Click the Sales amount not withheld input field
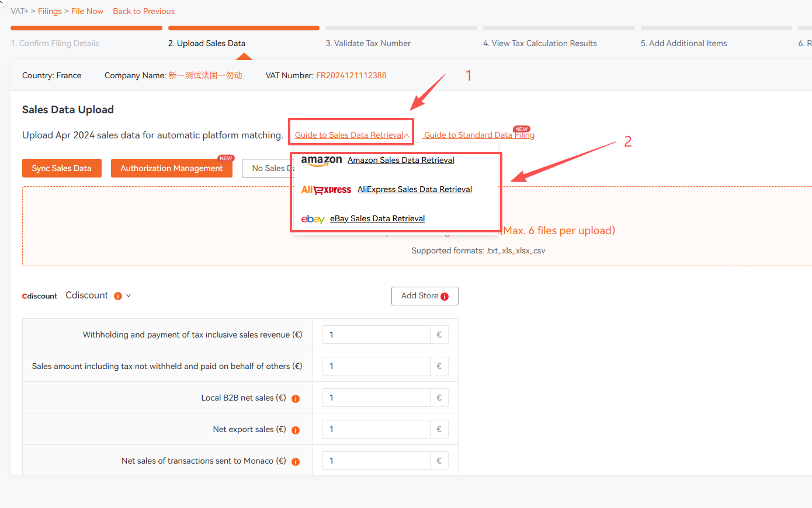The height and width of the screenshot is (508, 812). pyautogui.click(x=376, y=366)
